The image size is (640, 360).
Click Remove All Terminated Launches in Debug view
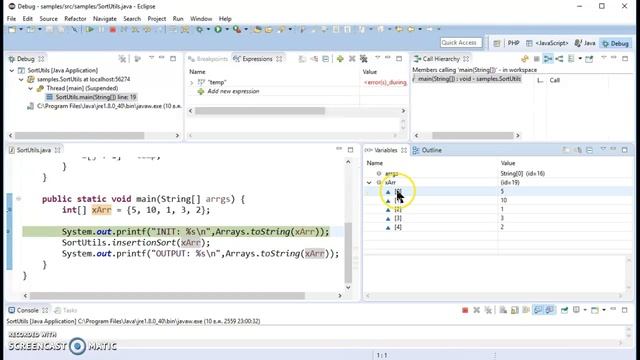point(122,59)
